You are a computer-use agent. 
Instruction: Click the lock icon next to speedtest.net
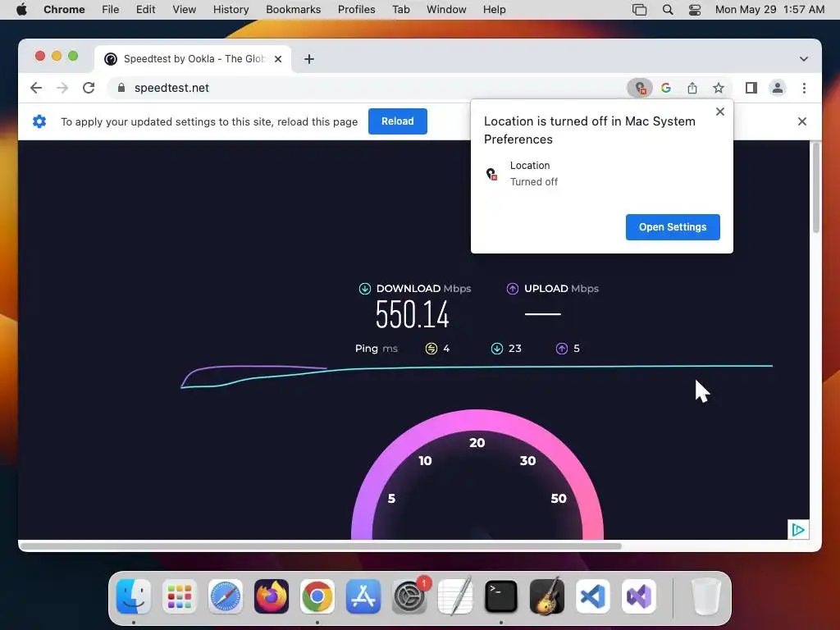pos(121,88)
